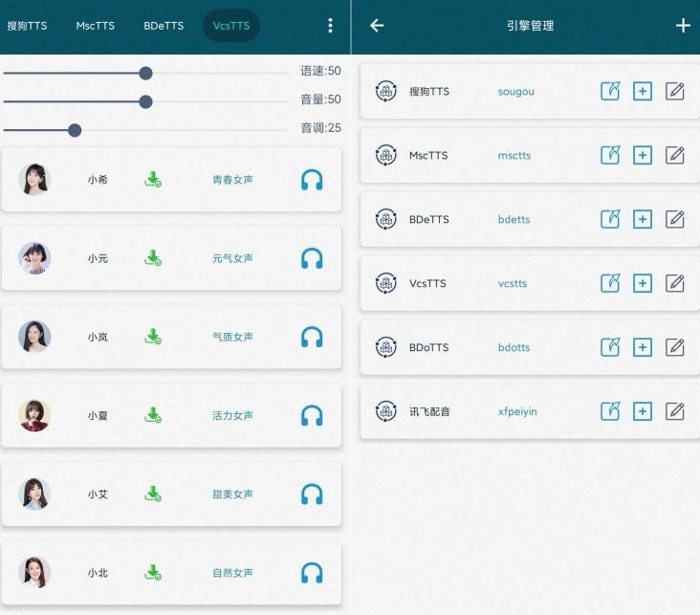
Task: Adjust the 音量 volume slider handle
Action: click(145, 101)
